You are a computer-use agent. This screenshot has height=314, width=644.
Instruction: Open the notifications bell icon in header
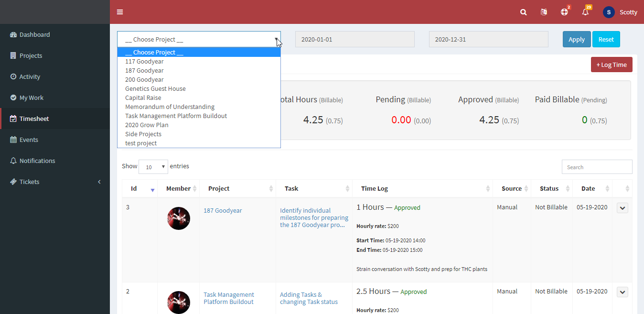(x=585, y=12)
